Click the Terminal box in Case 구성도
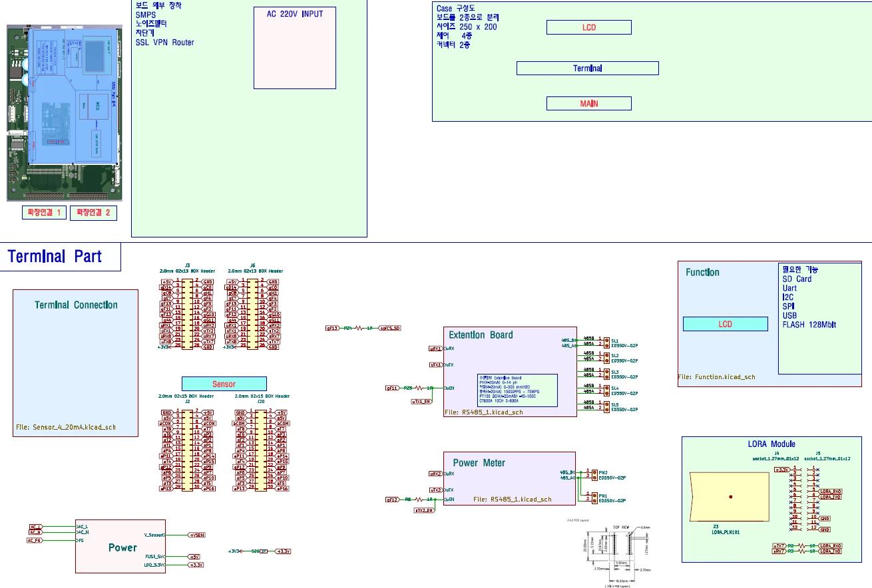This screenshot has height=588, width=872. point(588,68)
